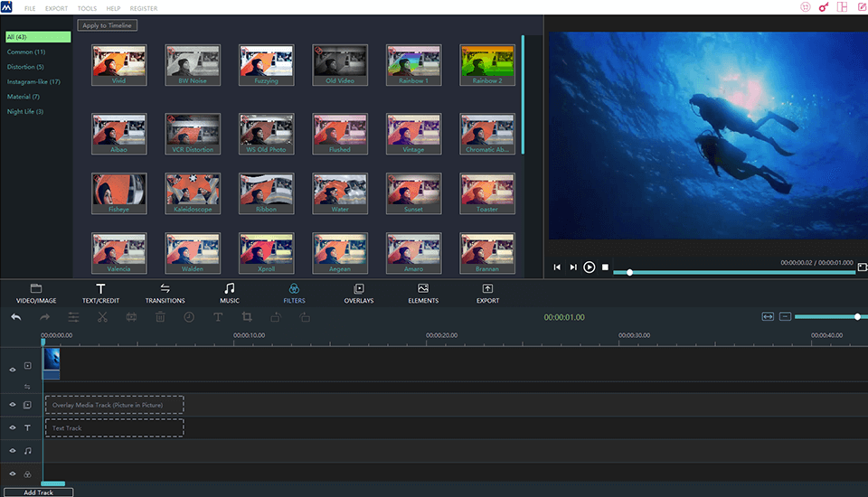Stop playback with the square stop button
This screenshot has height=497, width=868.
point(605,267)
